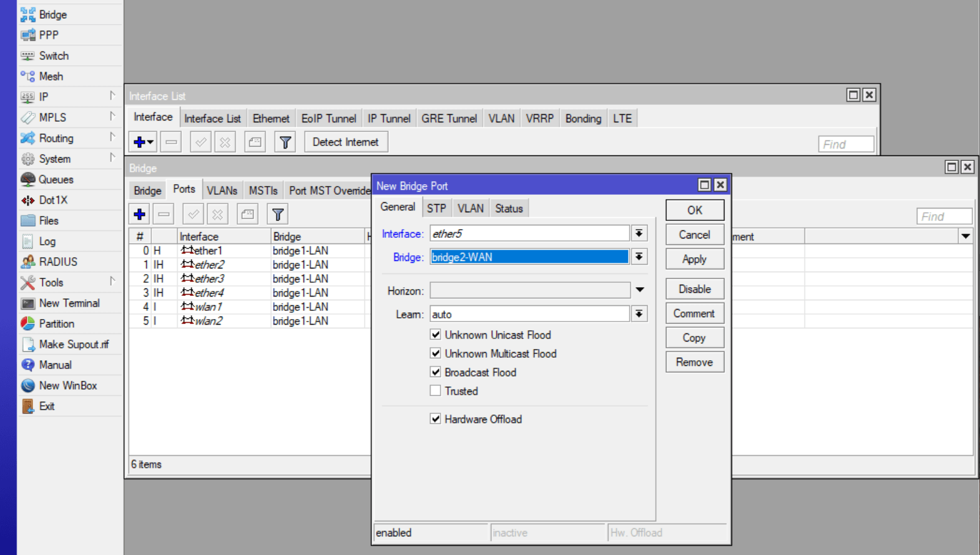This screenshot has height=555, width=980.
Task: Click the filter funnel icon in Interface List toolbar
Action: [x=285, y=142]
